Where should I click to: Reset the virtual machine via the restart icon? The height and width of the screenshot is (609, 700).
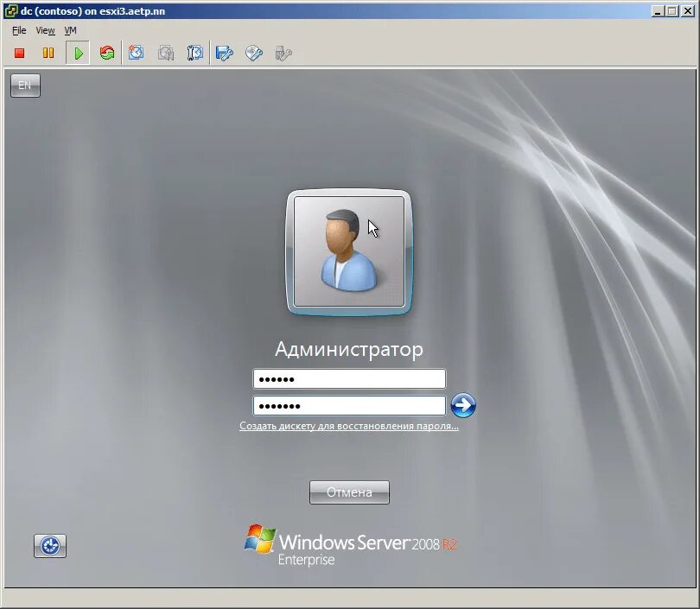click(x=107, y=53)
